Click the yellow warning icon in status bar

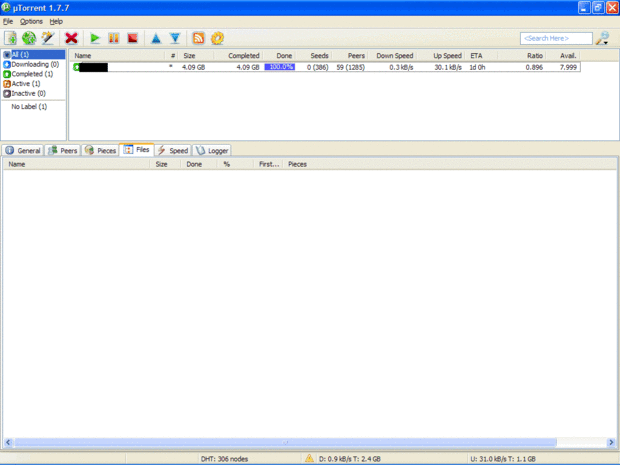click(309, 459)
